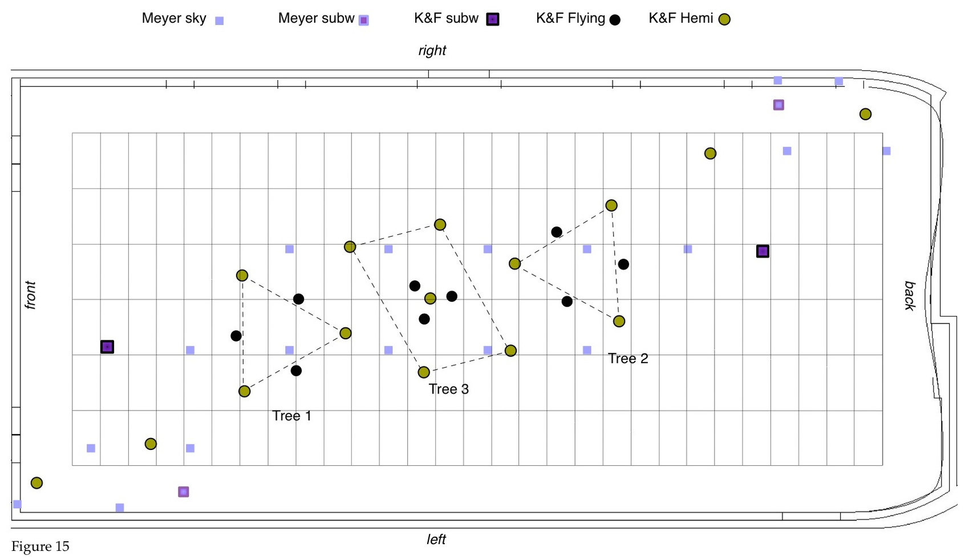This screenshot has height=560, width=969.
Task: Click the 'front' wall label
Action: click(30, 295)
